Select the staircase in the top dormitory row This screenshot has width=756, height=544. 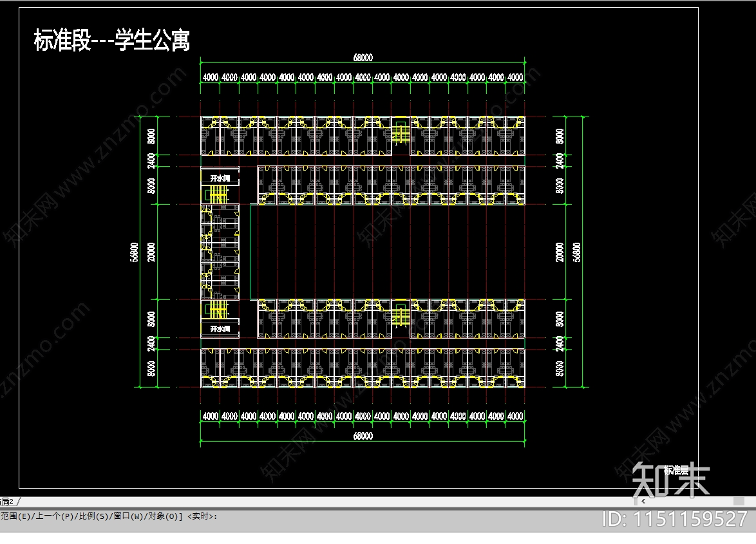[x=401, y=133]
